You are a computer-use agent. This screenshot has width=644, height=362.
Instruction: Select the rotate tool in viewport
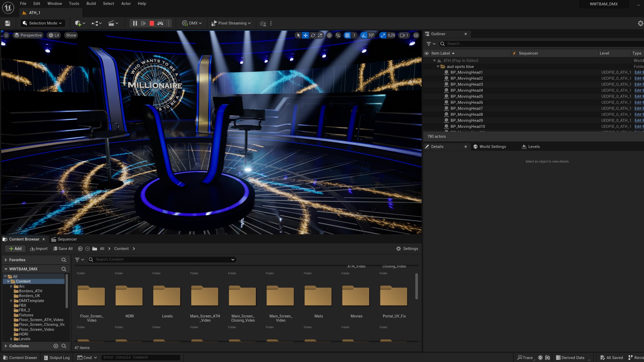(313, 35)
